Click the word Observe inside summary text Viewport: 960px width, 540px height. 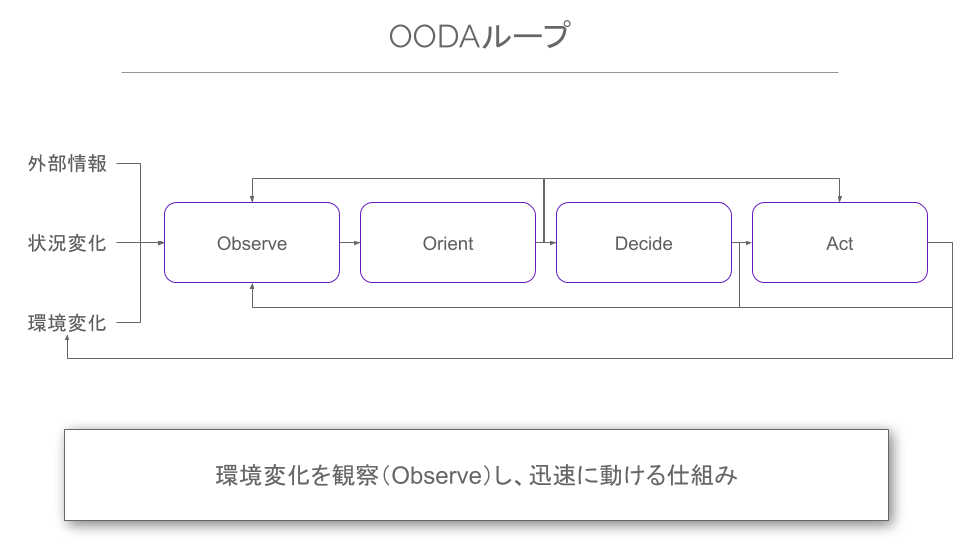click(x=437, y=476)
